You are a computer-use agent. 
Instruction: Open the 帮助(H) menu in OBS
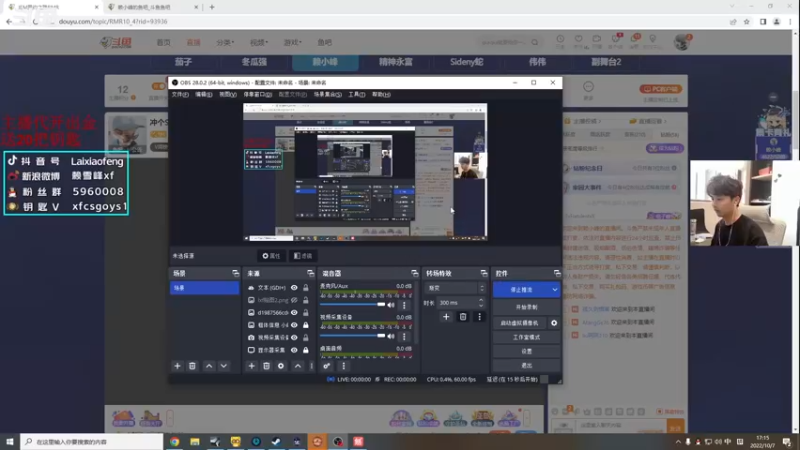tap(381, 94)
